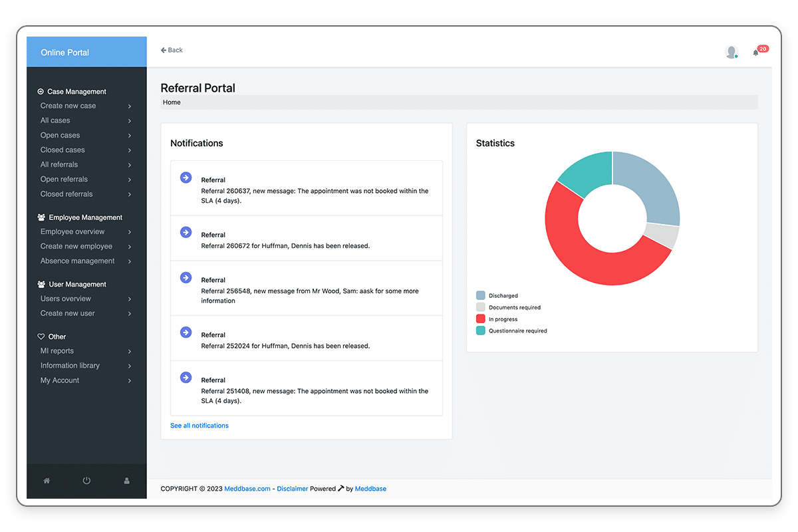Click the power/logout icon in sidebar footer

tap(86, 481)
